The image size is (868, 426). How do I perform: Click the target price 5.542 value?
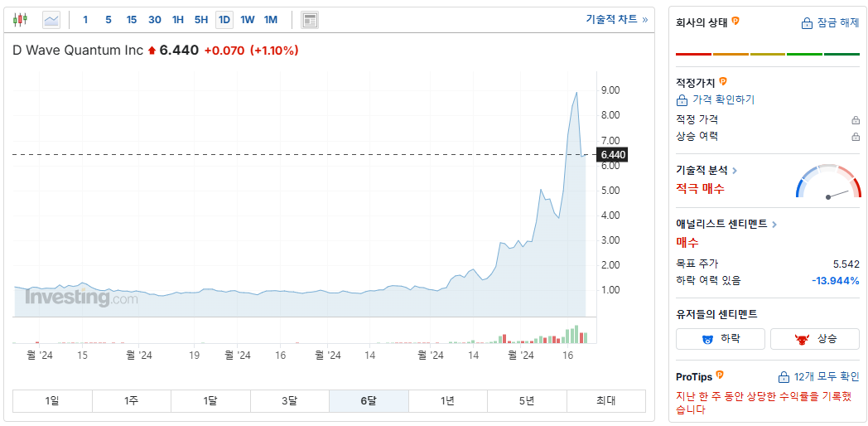click(x=846, y=264)
